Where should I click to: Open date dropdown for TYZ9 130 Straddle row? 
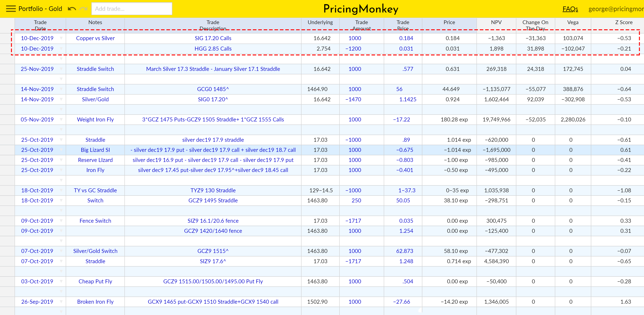click(x=61, y=190)
